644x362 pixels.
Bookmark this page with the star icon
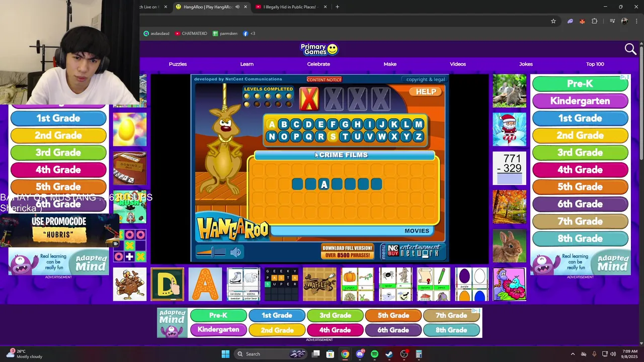tap(553, 21)
